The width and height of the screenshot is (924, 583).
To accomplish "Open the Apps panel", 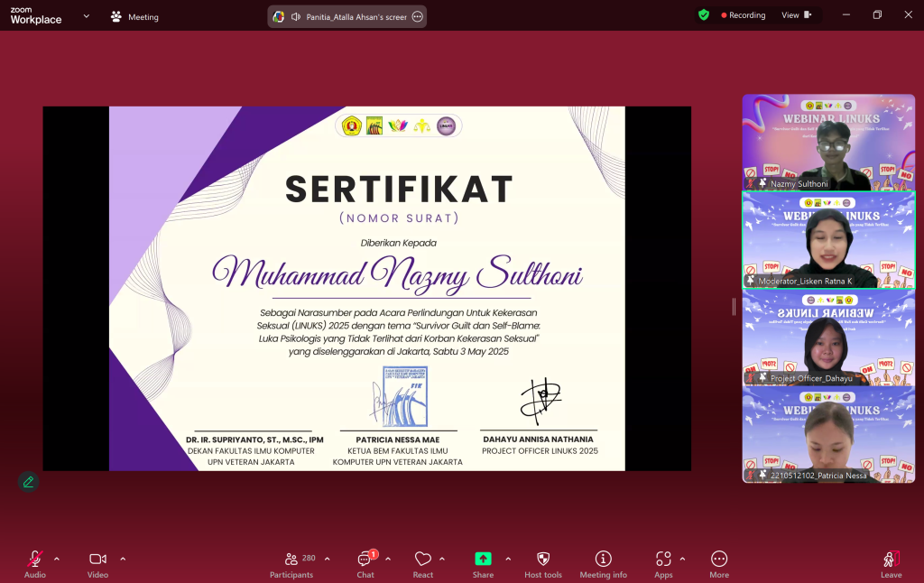I will tap(663, 564).
